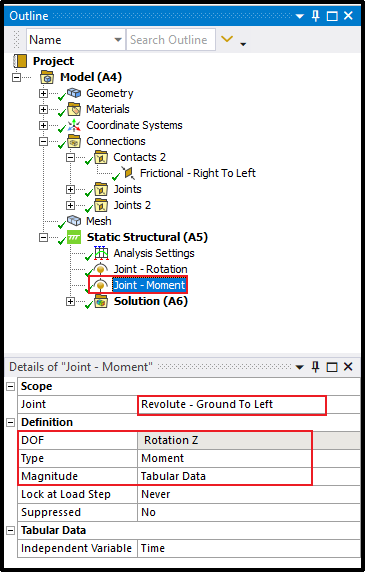Pin the Outline panel
The width and height of the screenshot is (365, 572).
316,16
